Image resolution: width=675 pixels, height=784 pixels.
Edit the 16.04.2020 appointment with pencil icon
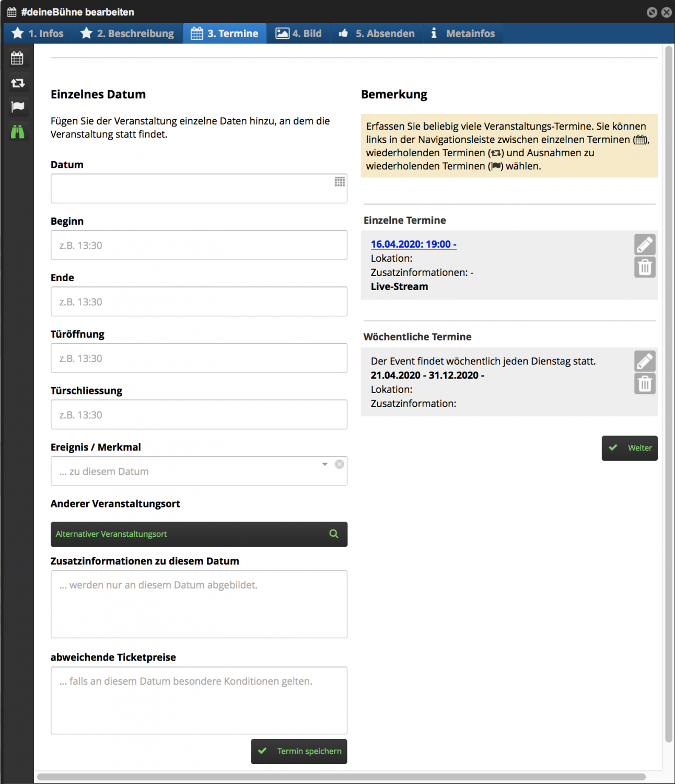click(645, 245)
